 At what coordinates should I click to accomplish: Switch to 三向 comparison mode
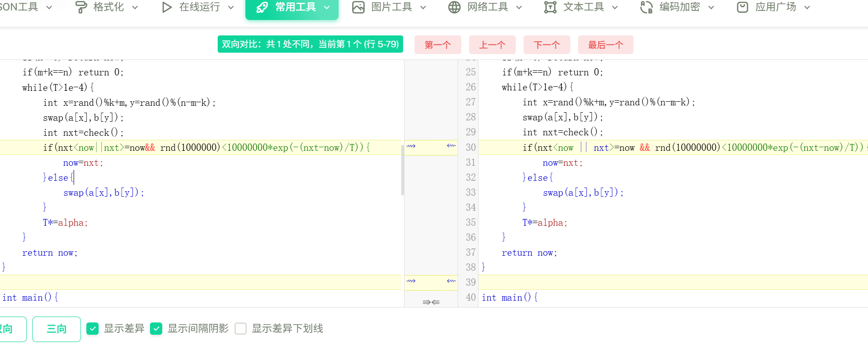point(56,329)
